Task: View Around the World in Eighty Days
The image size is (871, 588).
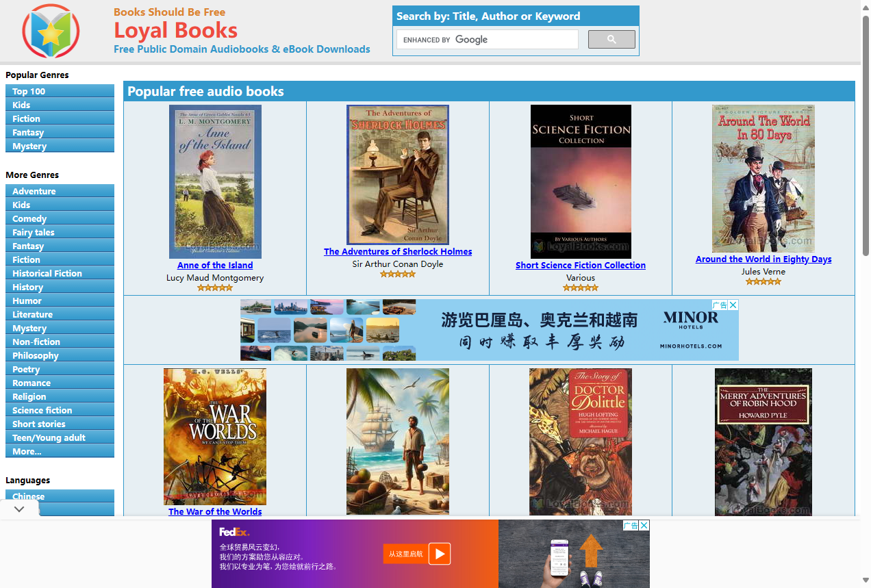Action: pyautogui.click(x=763, y=259)
